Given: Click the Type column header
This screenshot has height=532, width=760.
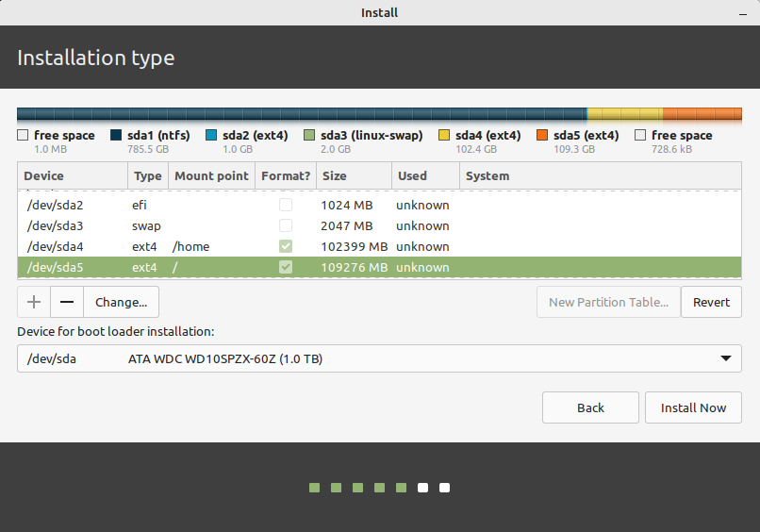Looking at the screenshot, I should tap(148, 175).
